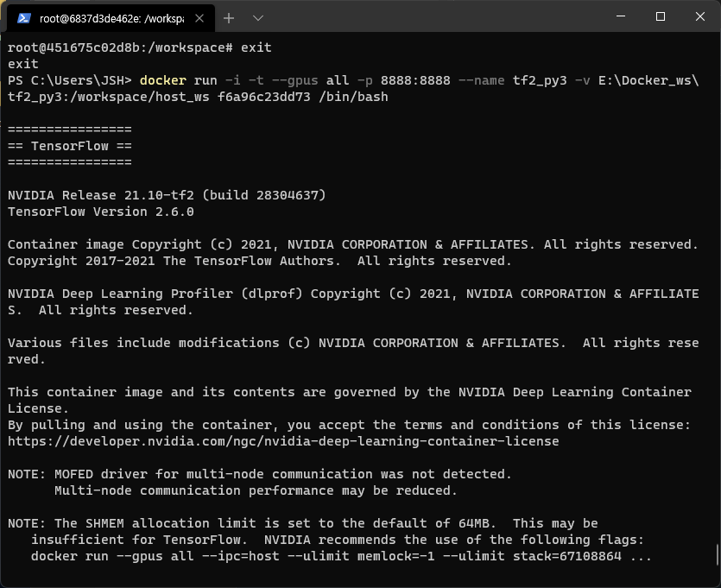
Task: Open the new tab profile dropdown chevron
Action: [x=258, y=18]
